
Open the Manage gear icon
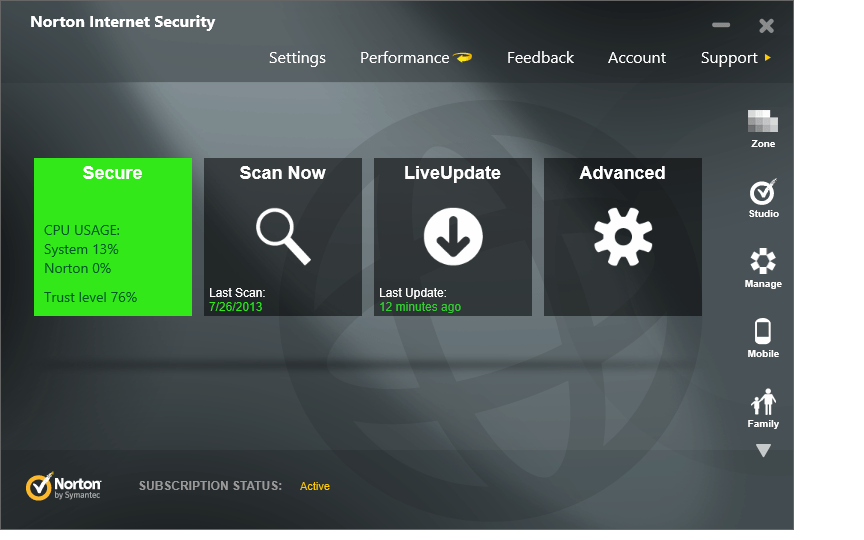click(763, 262)
